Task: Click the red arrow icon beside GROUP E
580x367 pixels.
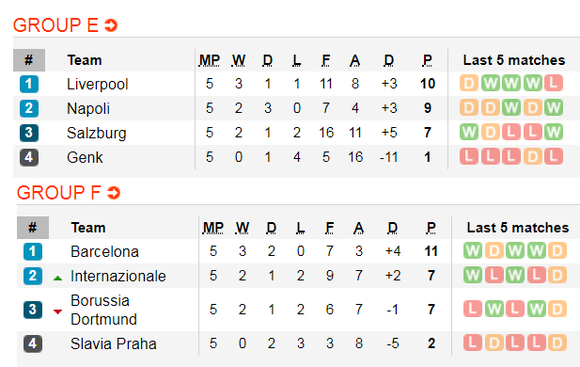Action: (x=111, y=25)
